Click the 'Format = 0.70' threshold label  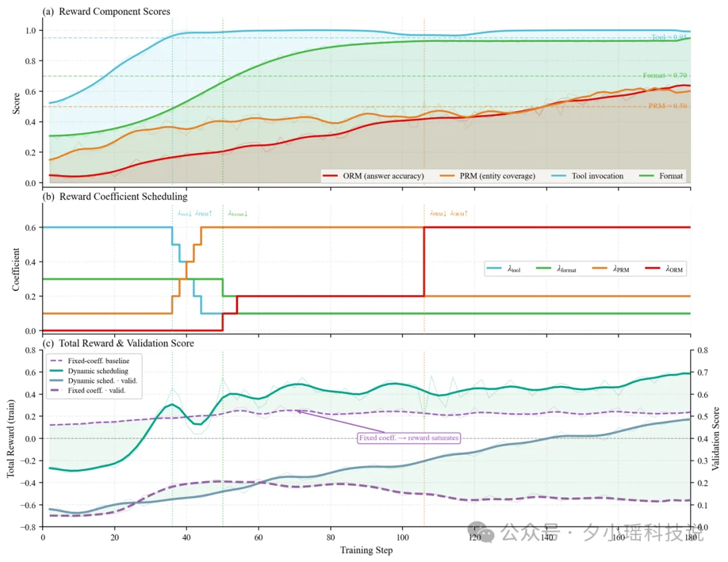tap(665, 75)
